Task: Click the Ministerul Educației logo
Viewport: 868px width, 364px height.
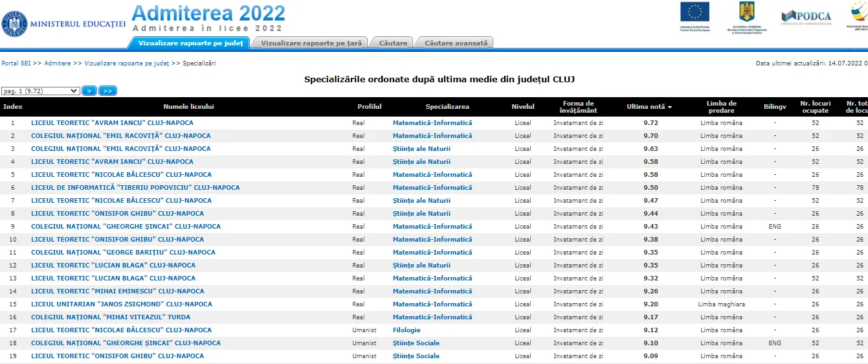Action: coord(63,23)
